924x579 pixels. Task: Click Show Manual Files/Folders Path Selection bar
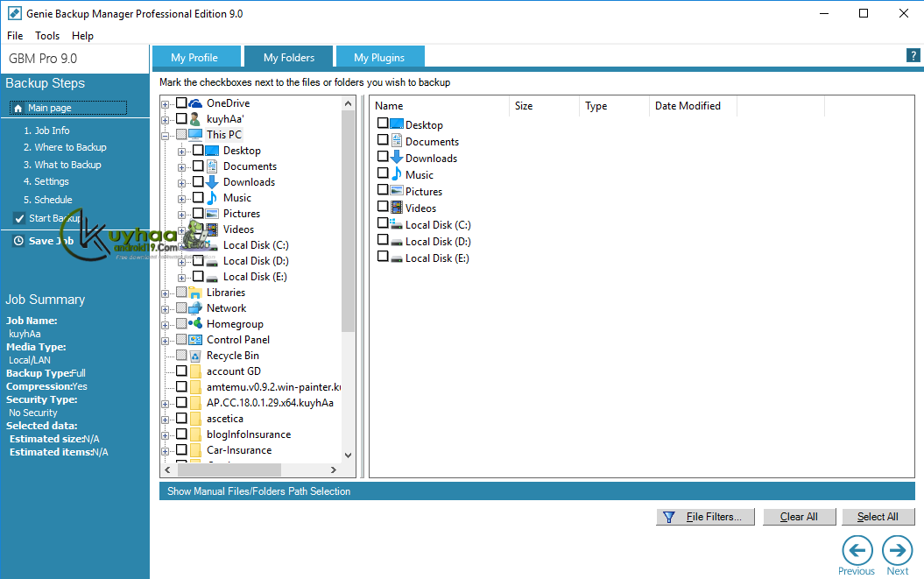pos(537,491)
